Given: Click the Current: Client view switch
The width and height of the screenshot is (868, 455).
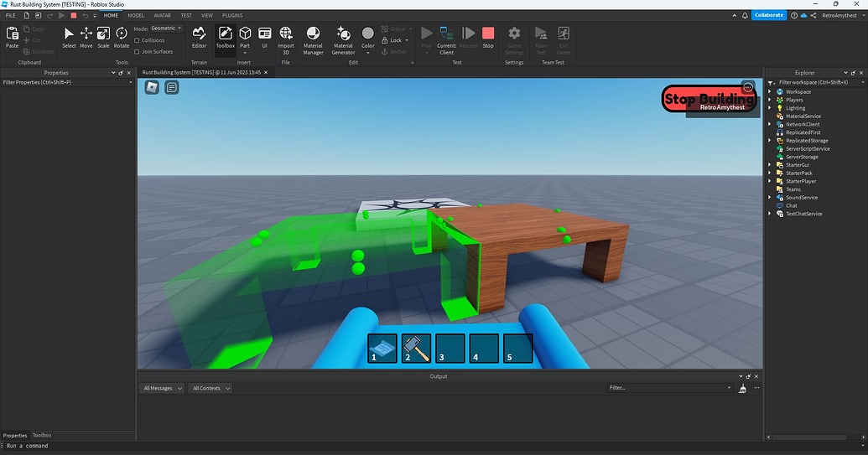Looking at the screenshot, I should tap(446, 40).
